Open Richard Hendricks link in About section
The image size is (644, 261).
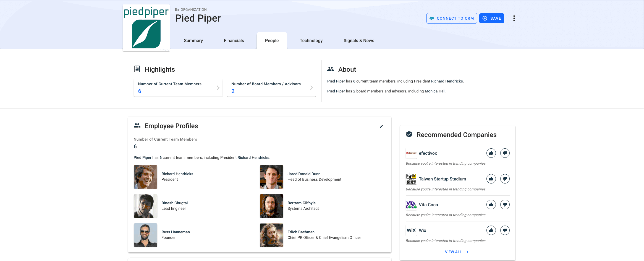point(447,81)
